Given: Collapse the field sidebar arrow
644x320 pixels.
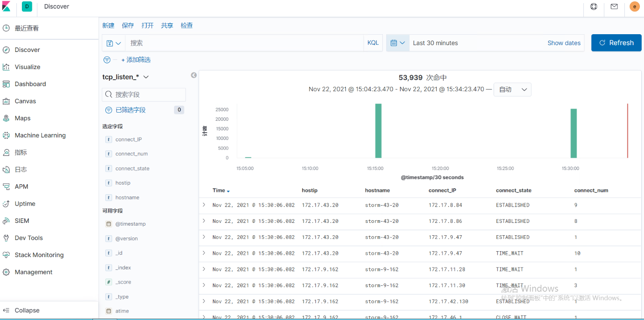Looking at the screenshot, I should [x=194, y=75].
